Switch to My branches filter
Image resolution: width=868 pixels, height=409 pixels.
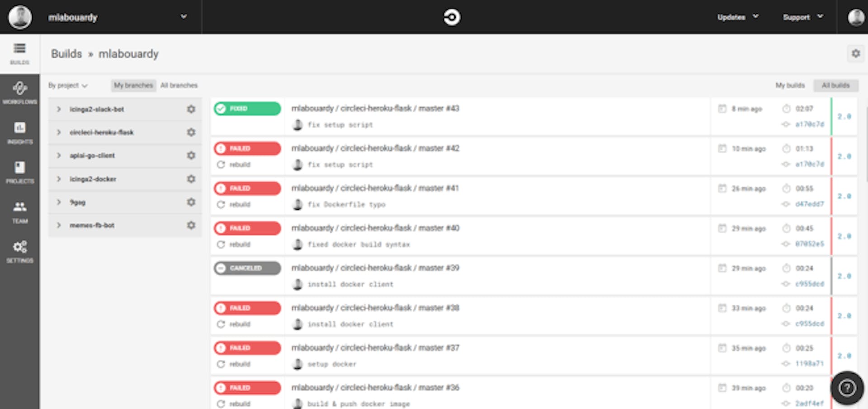tap(133, 85)
